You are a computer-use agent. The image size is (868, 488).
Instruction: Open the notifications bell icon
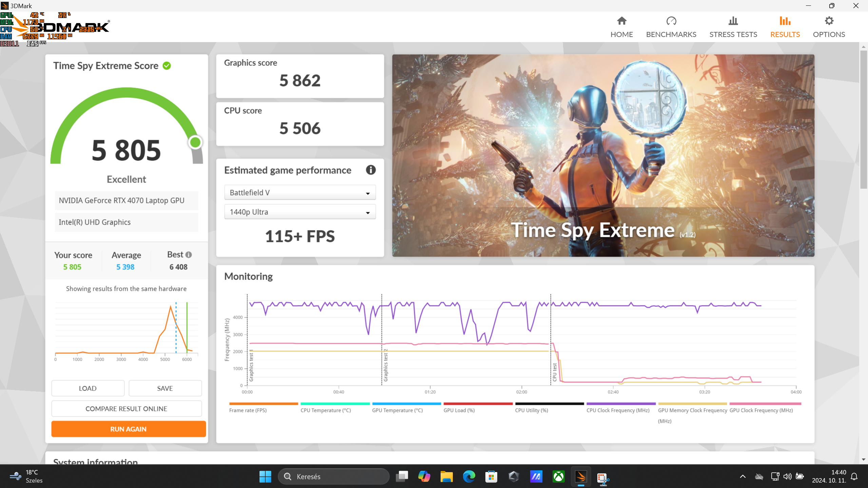(854, 476)
